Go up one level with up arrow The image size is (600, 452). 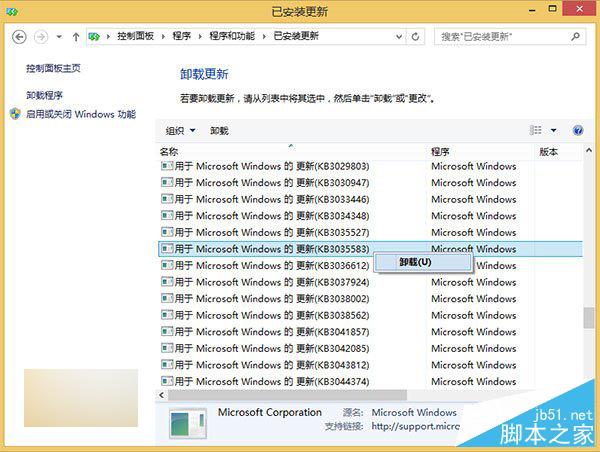pyautogui.click(x=76, y=37)
